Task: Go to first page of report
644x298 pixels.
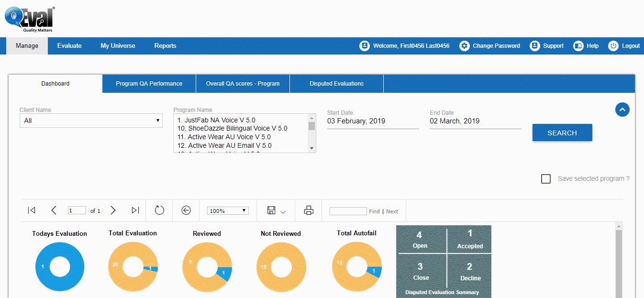Action: click(32, 210)
